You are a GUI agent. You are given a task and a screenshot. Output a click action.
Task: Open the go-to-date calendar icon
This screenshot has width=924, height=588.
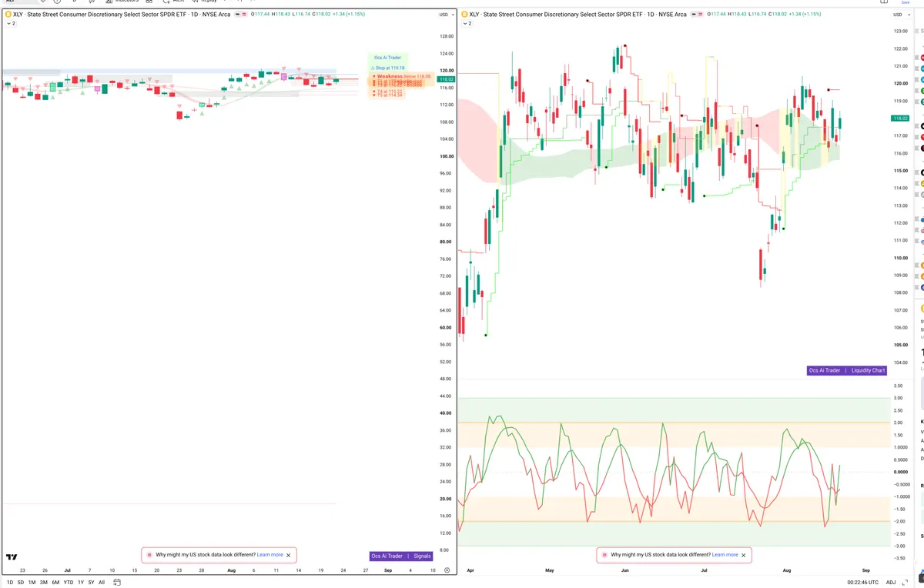coord(117,583)
